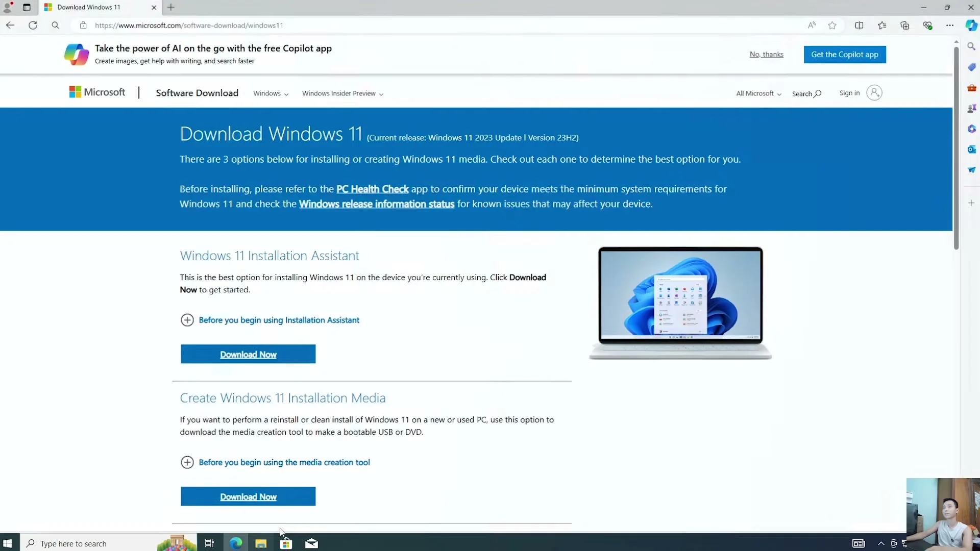
Task: Open Browser essentials
Action: click(927, 25)
